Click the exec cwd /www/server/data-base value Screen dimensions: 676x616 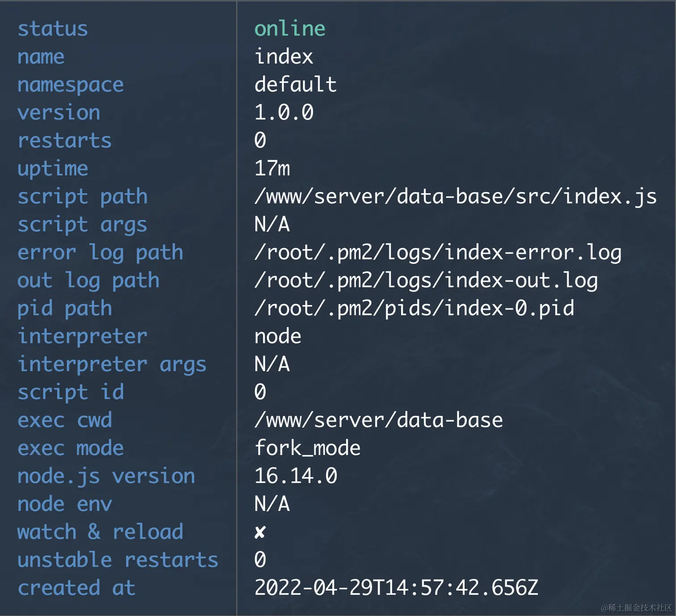[378, 421]
